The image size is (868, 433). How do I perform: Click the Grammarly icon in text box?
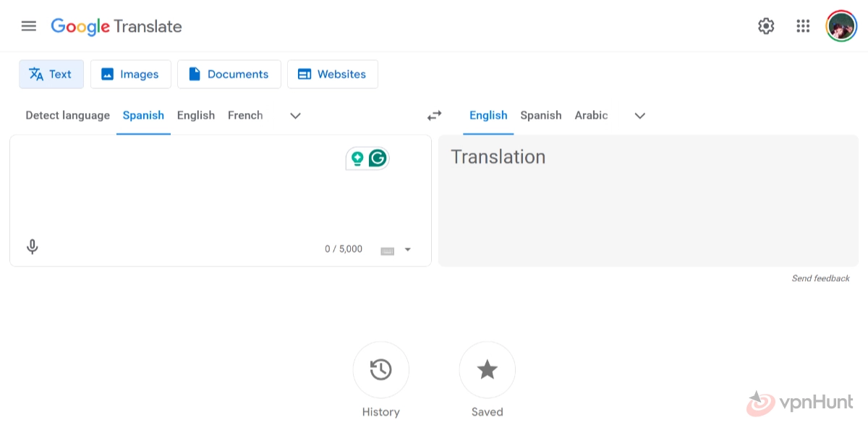point(378,159)
